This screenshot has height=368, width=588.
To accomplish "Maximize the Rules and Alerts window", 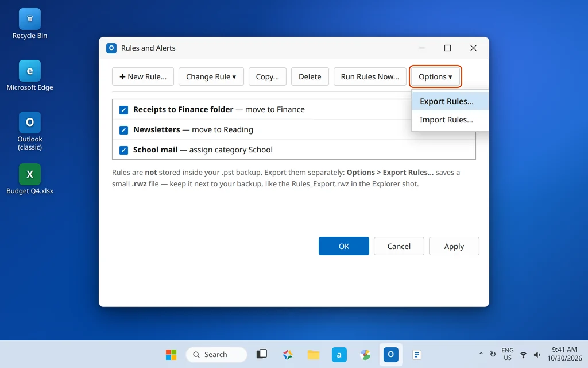I will click(x=447, y=48).
